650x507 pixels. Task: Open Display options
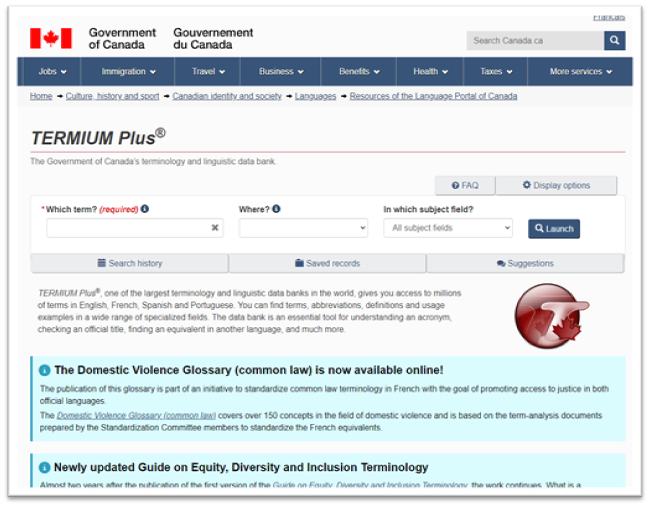556,185
